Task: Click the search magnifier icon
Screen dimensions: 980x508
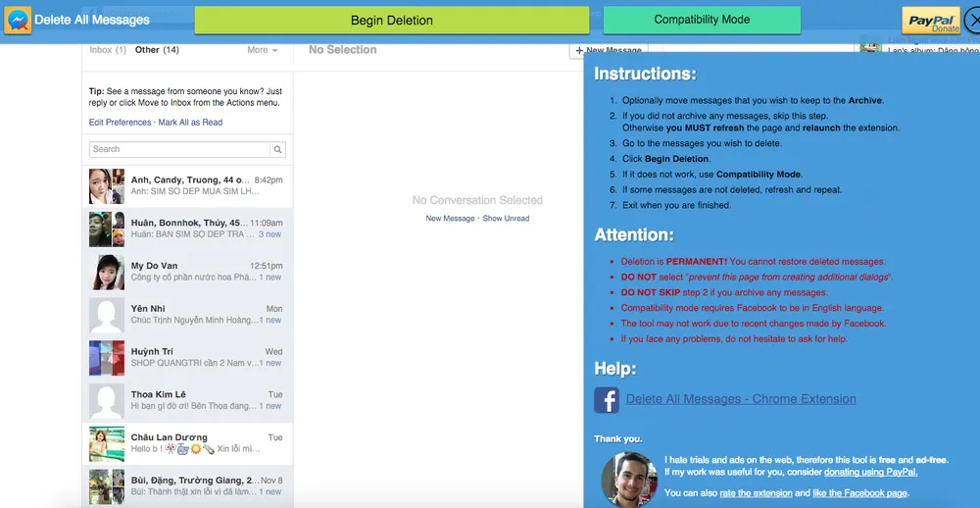Action: 278,150
